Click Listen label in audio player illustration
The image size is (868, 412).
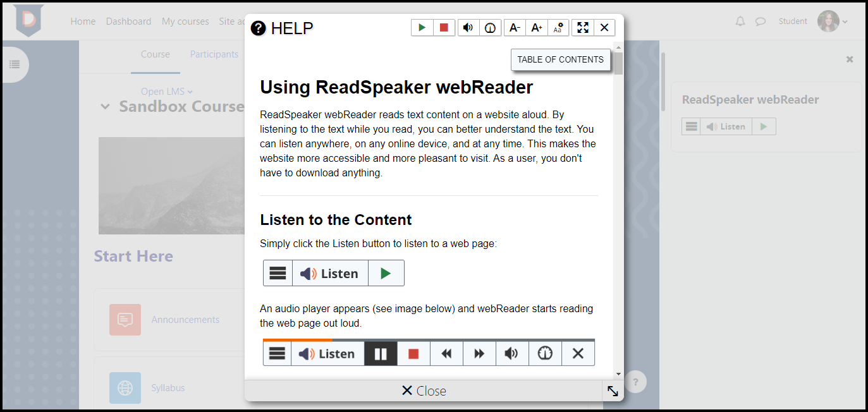tap(327, 354)
